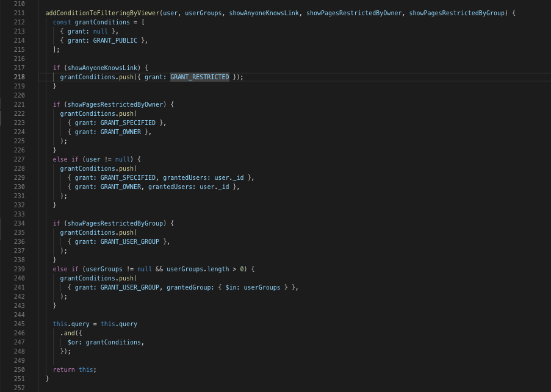The height and width of the screenshot is (392, 551).
Task: Click the .and( call on line 246
Action: (71, 333)
